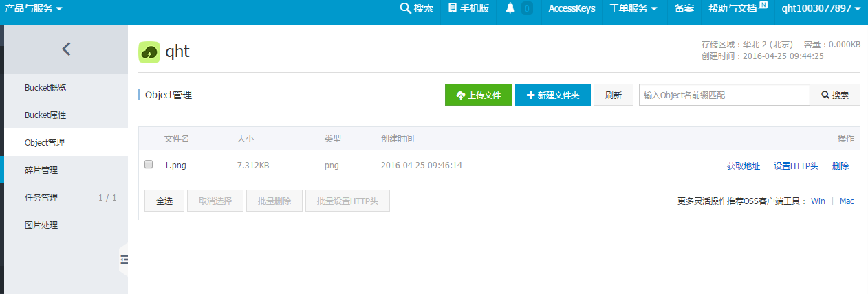Open the 手机版 mobile version link

[468, 9]
